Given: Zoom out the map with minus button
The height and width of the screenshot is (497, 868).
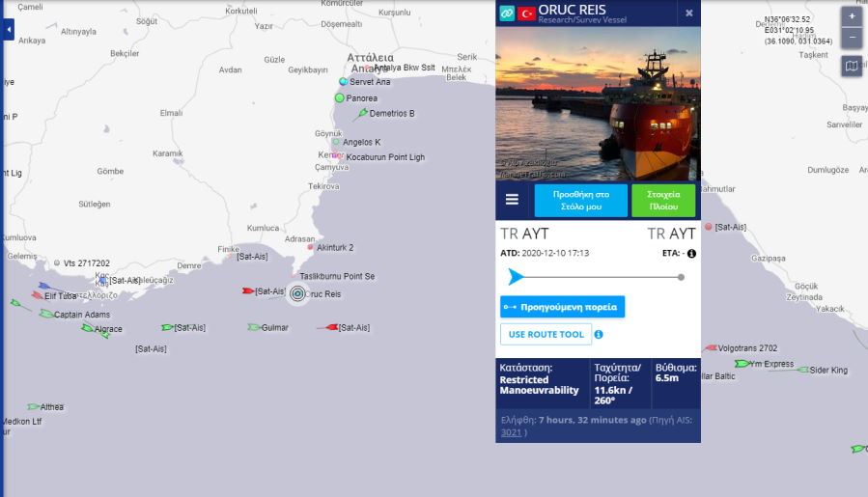Looking at the screenshot, I should [x=852, y=38].
